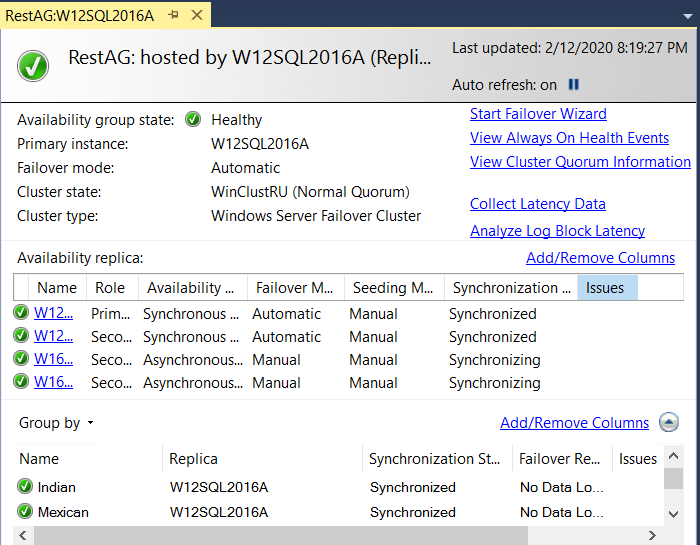Pause auto refresh with the pause icon

click(574, 85)
